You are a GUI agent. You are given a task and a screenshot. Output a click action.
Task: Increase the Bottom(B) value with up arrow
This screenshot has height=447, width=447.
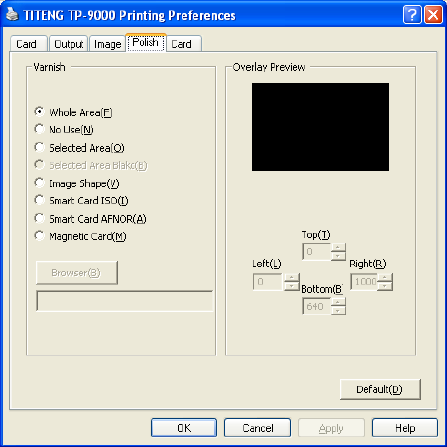[338, 302]
